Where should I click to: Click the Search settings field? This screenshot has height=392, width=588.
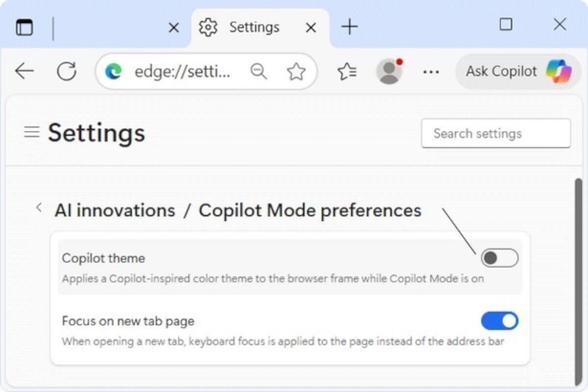tap(496, 134)
